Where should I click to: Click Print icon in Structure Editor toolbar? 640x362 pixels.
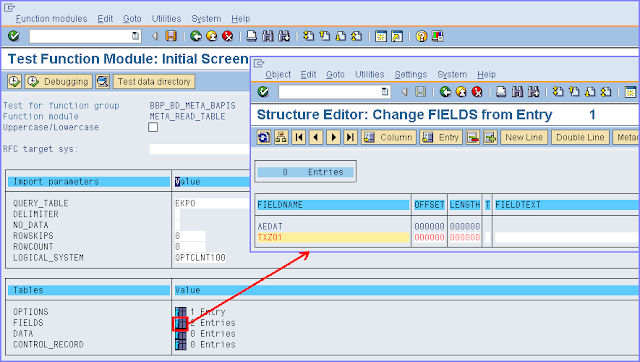[501, 92]
